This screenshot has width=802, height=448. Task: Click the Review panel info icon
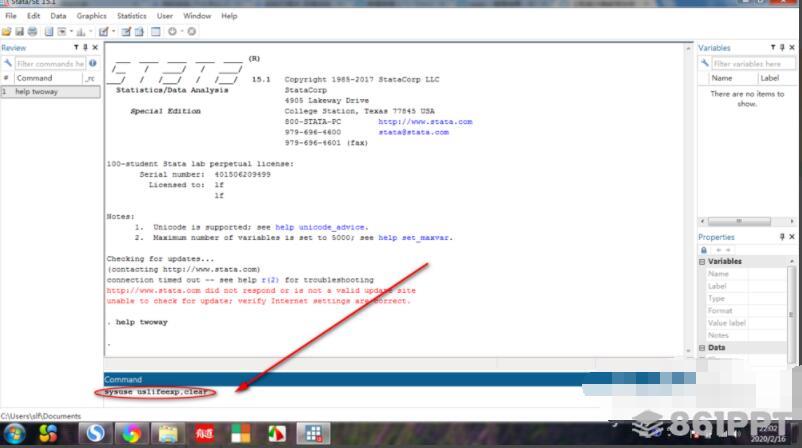click(x=93, y=63)
